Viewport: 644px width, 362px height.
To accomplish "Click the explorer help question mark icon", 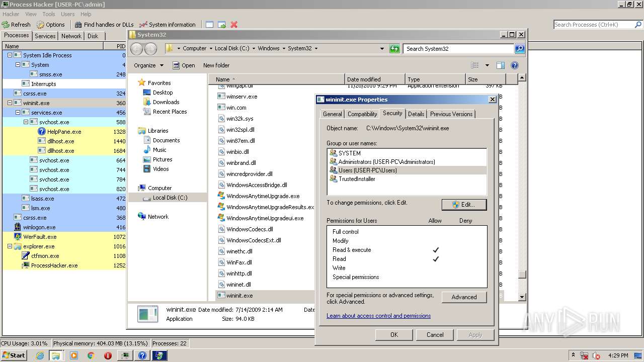I will (x=514, y=65).
